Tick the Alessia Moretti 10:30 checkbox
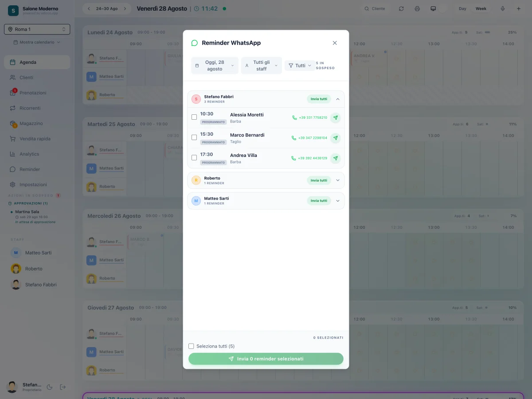 (x=194, y=117)
